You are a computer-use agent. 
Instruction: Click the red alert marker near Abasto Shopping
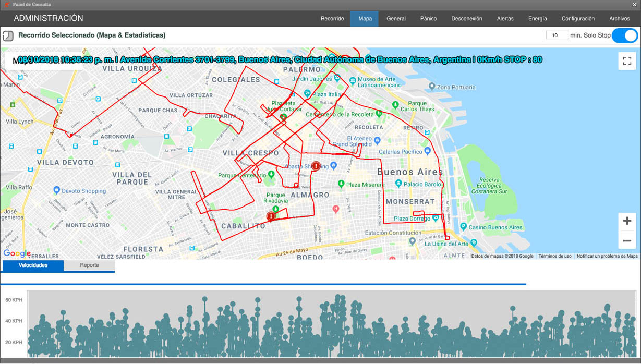click(x=316, y=166)
